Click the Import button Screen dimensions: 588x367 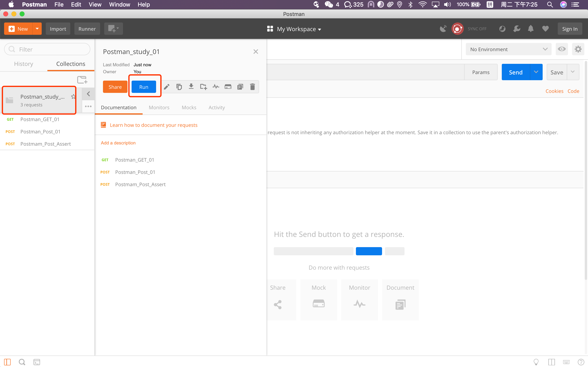(58, 29)
